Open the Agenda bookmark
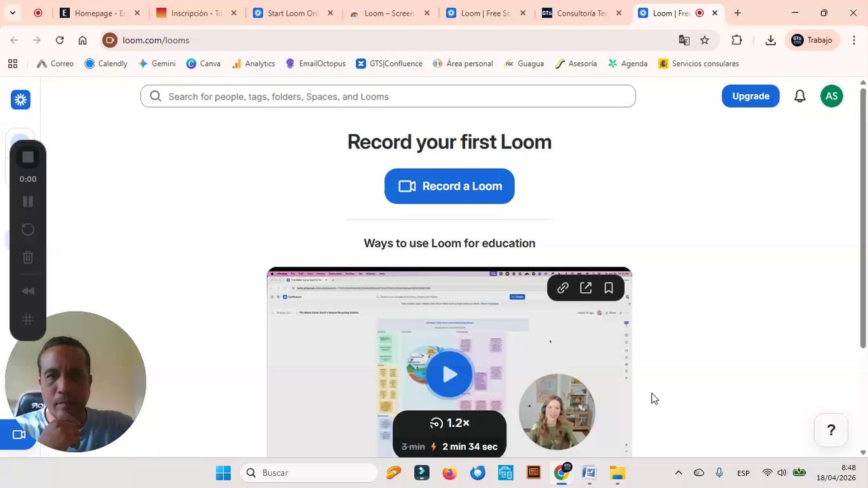Viewport: 868px width, 488px height. pyautogui.click(x=627, y=64)
